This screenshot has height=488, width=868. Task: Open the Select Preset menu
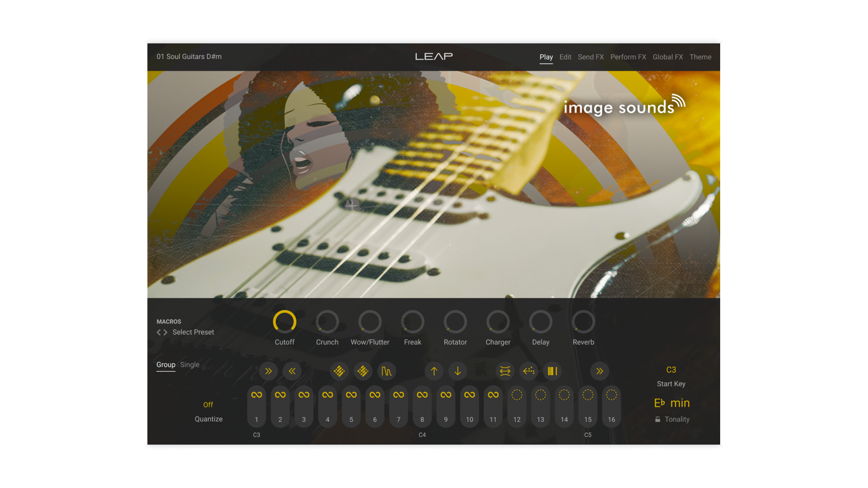[193, 332]
